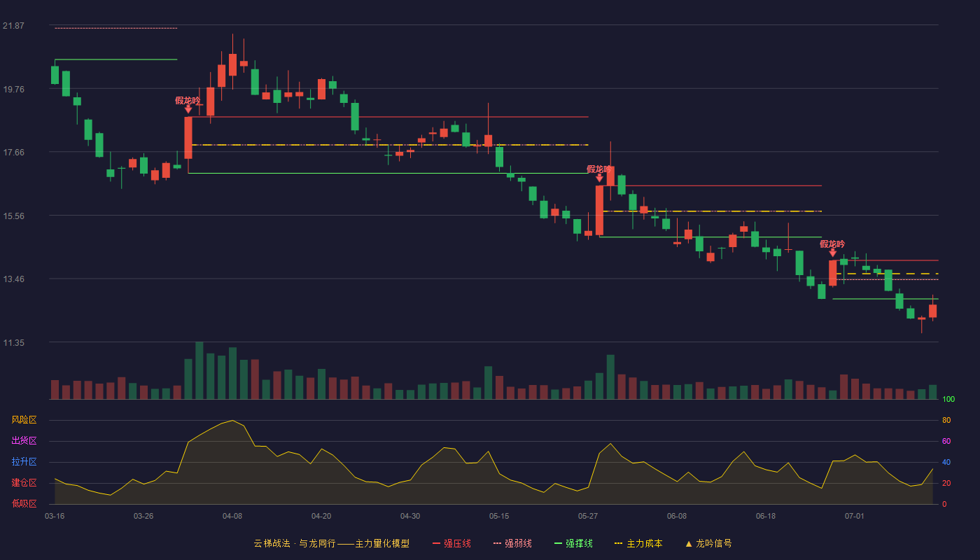Toggle the 主力成本 legend item
The width and height of the screenshot is (980, 560).
coord(638,543)
